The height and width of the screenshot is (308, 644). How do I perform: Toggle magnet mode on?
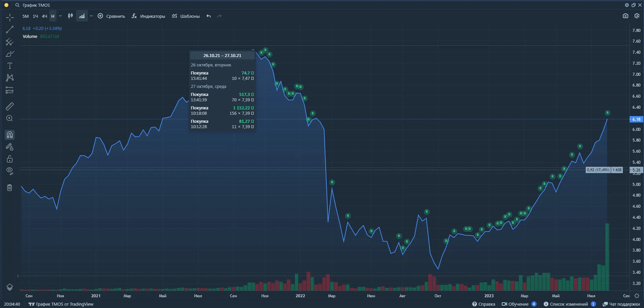pos(10,135)
